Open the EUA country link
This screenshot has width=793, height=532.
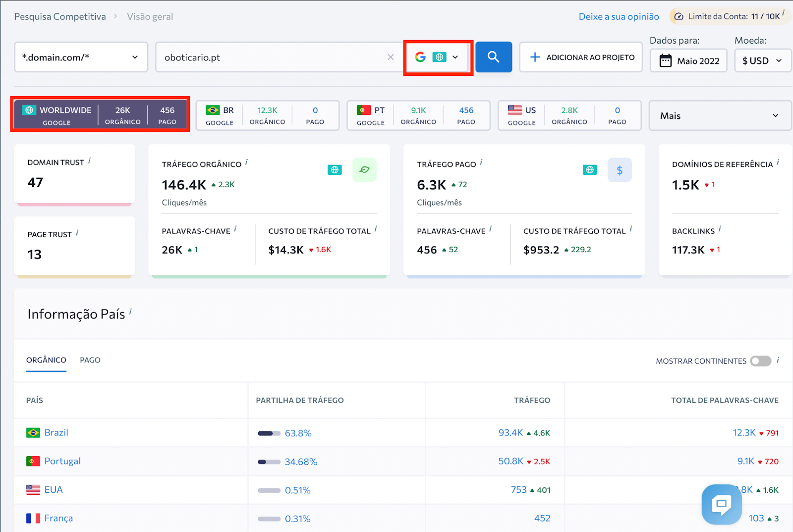[54, 490]
